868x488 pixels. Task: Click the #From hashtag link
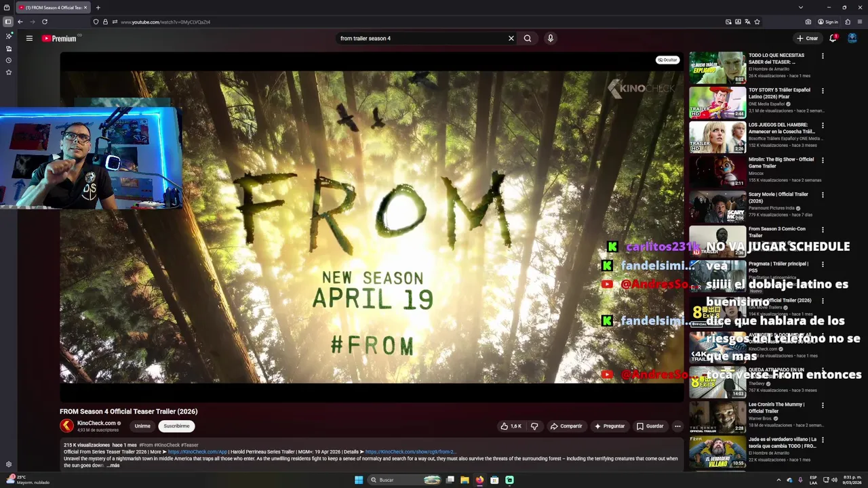click(x=146, y=445)
